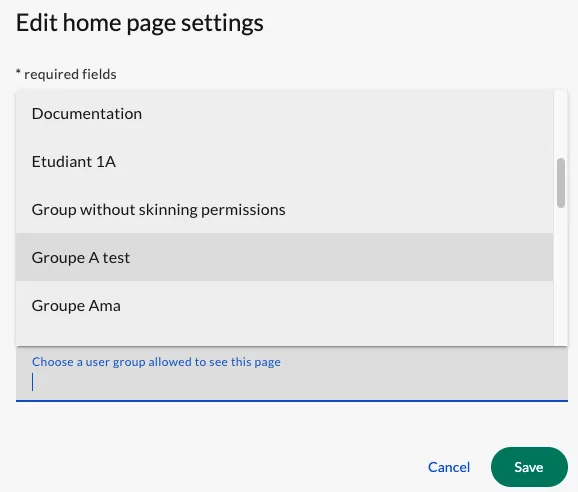Viewport: 578px width, 492px height.
Task: Click the dropdown list scrollbar thumb
Action: pos(561,183)
